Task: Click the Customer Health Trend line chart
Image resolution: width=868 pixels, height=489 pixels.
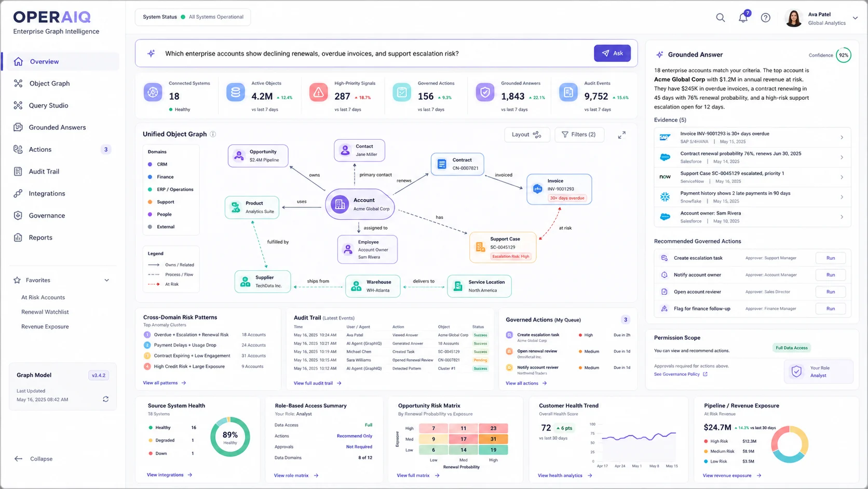Action: coord(638,442)
